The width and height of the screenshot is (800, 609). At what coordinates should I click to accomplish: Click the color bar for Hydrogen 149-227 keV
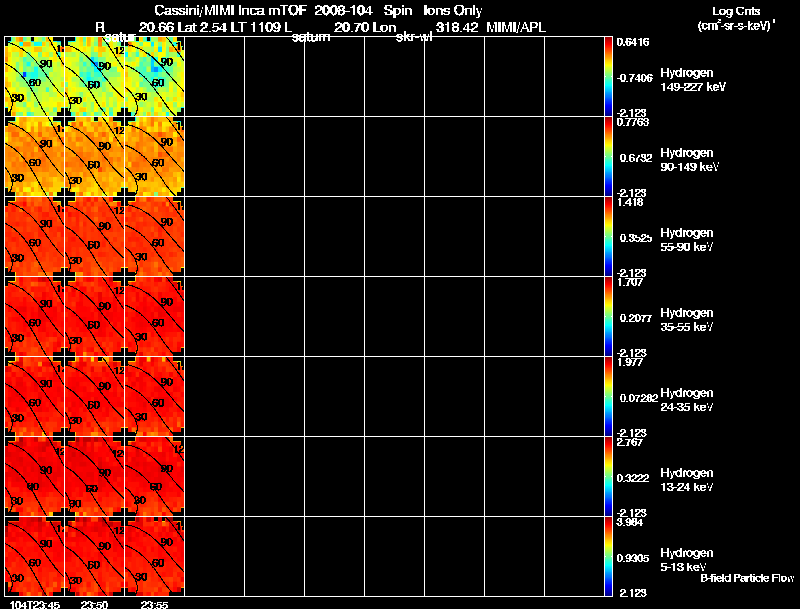(608, 77)
